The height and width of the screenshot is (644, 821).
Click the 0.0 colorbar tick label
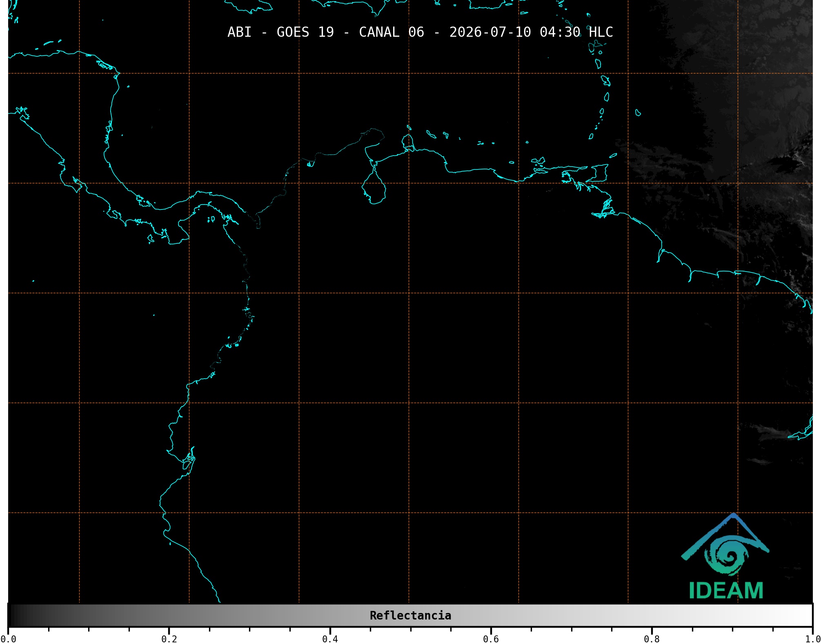[8, 639]
